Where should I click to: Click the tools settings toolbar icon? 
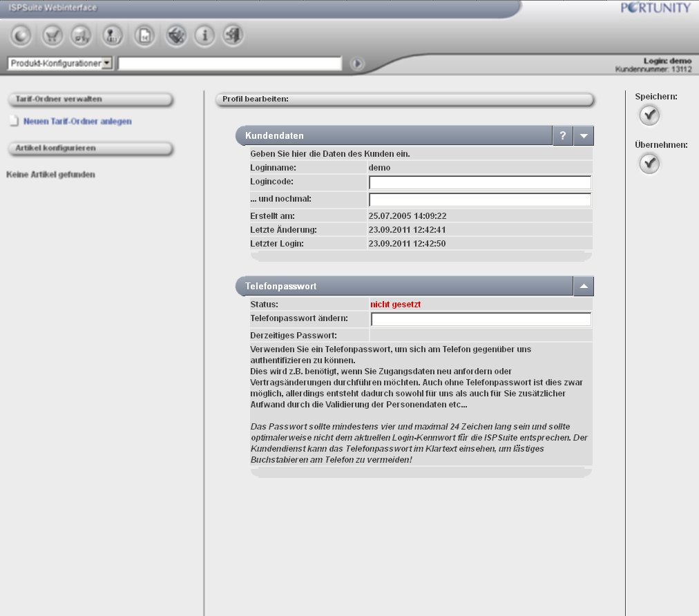[x=176, y=35]
